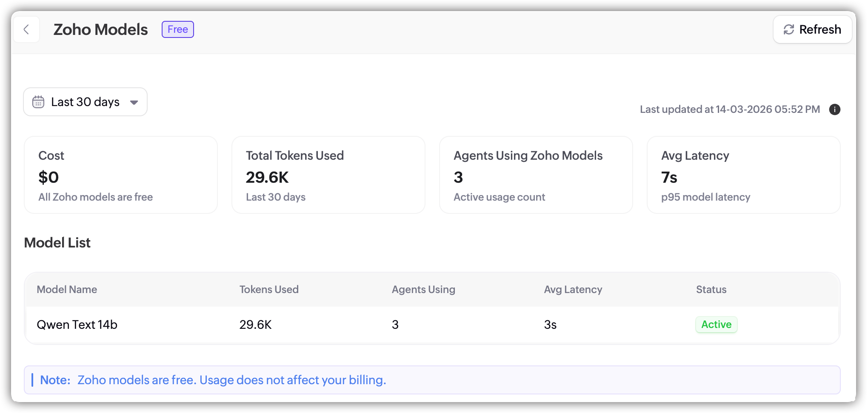This screenshot has height=414, width=868.
Task: Click the billing note banner
Action: tap(432, 380)
